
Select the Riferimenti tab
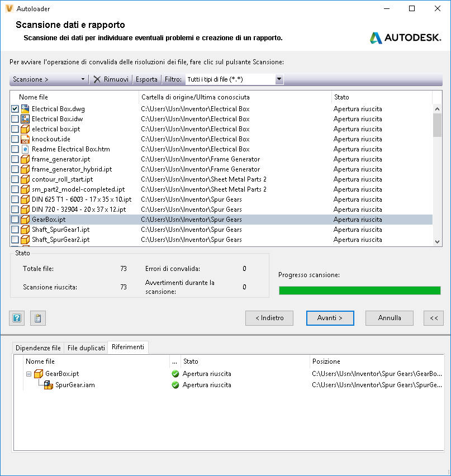tap(128, 347)
